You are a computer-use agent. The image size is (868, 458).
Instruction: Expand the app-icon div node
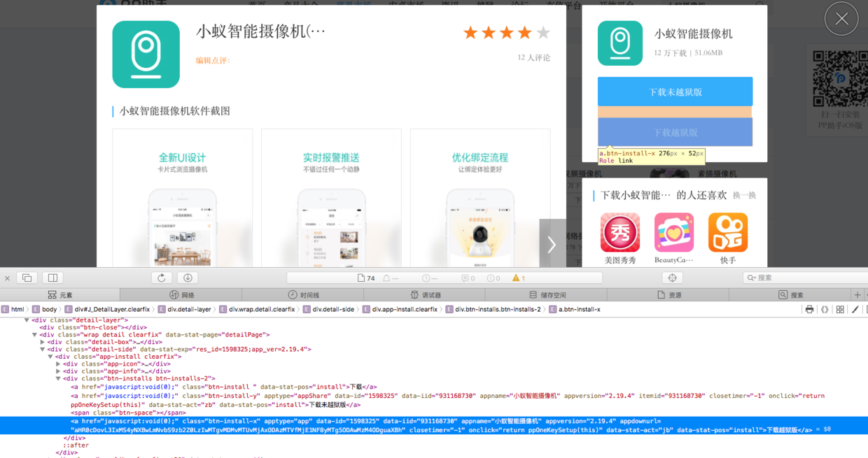pos(58,364)
